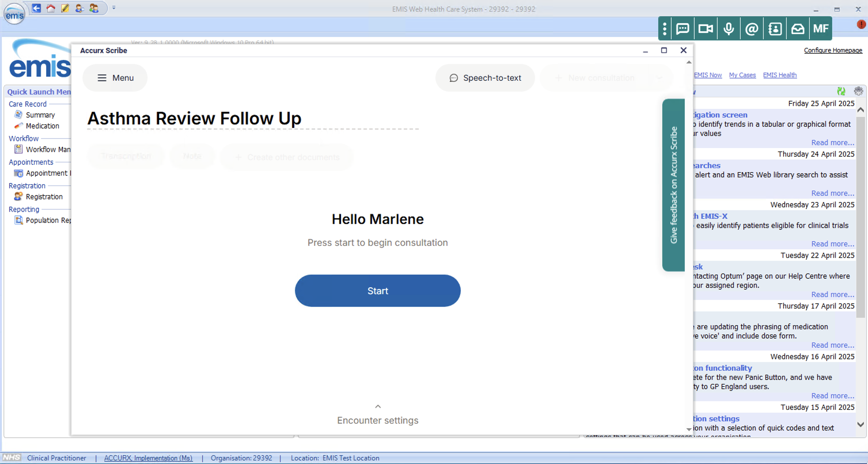Screen dimensions: 868x464
Task: Click Create other documents button
Action: [287, 157]
